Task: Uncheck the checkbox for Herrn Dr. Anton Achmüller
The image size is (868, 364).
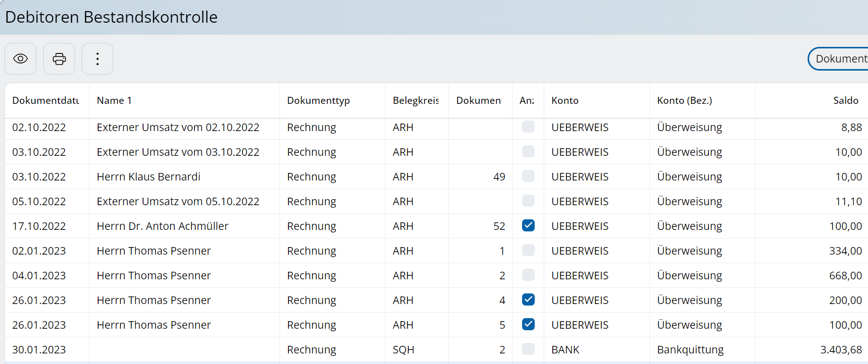Action: click(528, 225)
